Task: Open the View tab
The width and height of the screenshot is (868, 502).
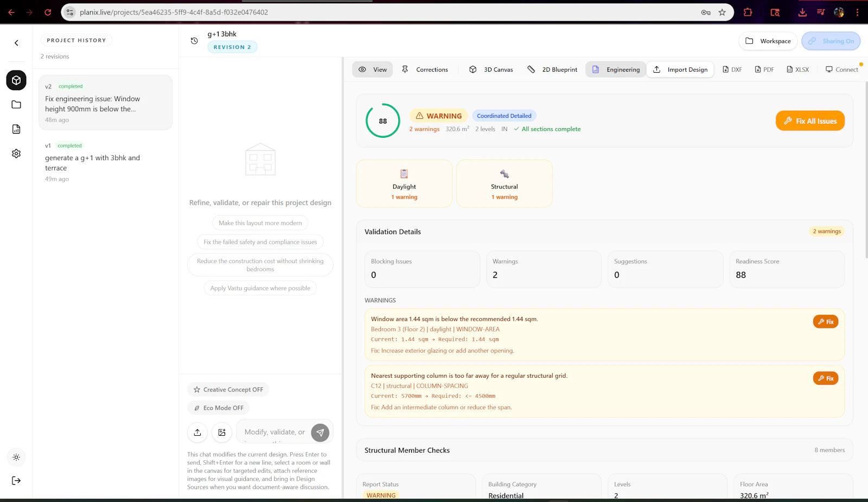Action: [372, 69]
